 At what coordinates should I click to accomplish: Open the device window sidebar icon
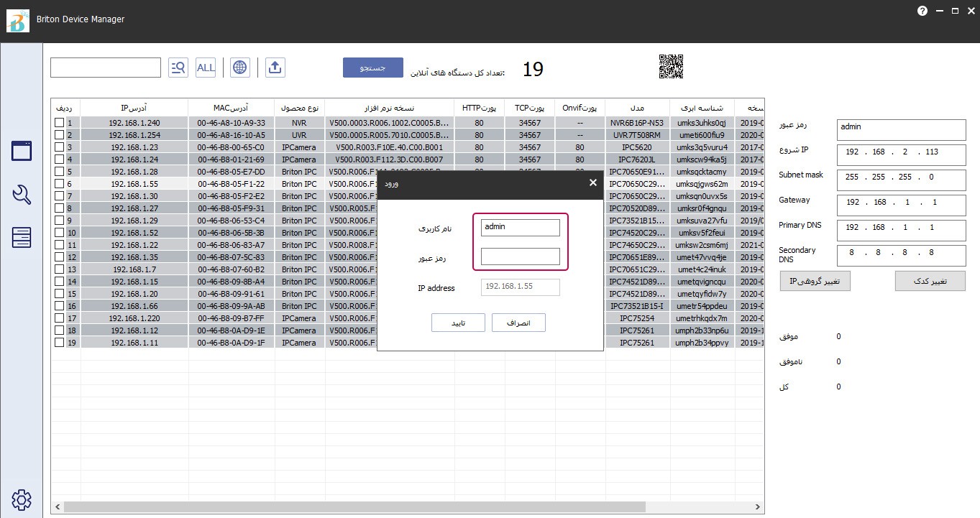click(x=22, y=151)
